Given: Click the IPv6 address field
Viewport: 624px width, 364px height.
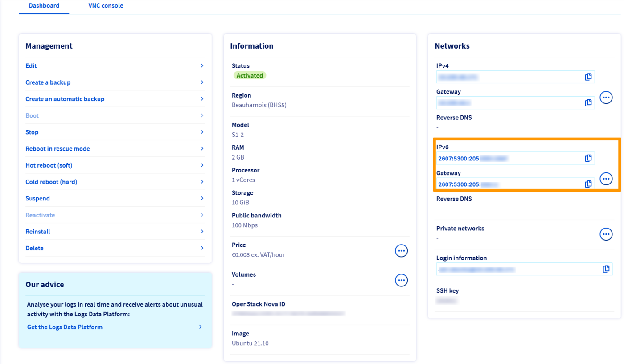Looking at the screenshot, I should pos(508,158).
